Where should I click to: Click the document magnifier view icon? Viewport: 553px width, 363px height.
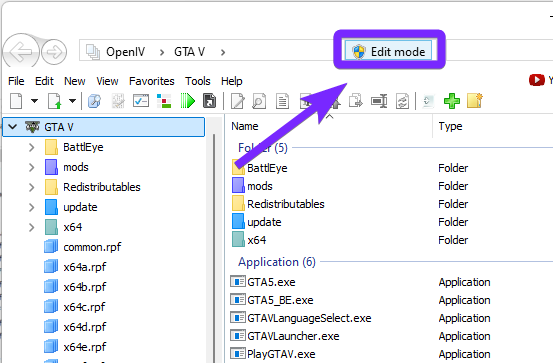click(x=259, y=101)
